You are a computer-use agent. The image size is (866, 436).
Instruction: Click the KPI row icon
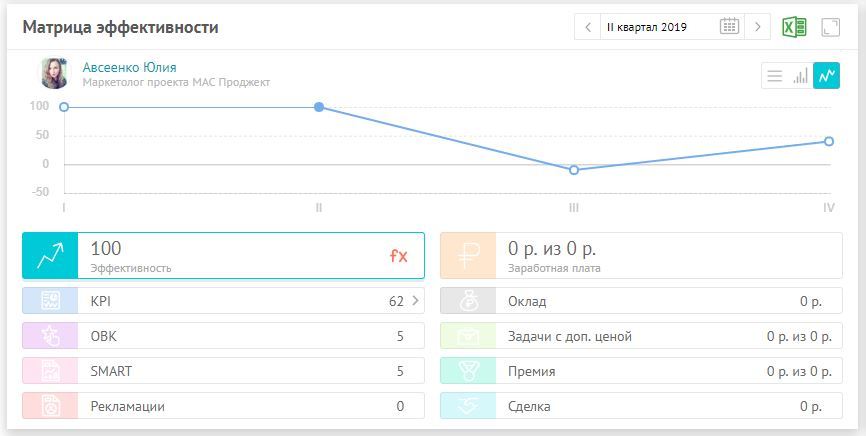point(50,301)
